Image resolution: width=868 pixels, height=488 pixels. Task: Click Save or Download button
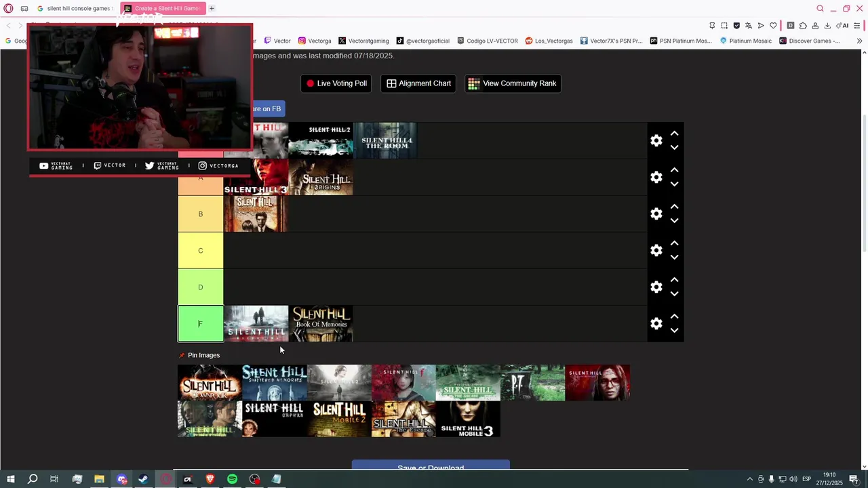pos(431,466)
